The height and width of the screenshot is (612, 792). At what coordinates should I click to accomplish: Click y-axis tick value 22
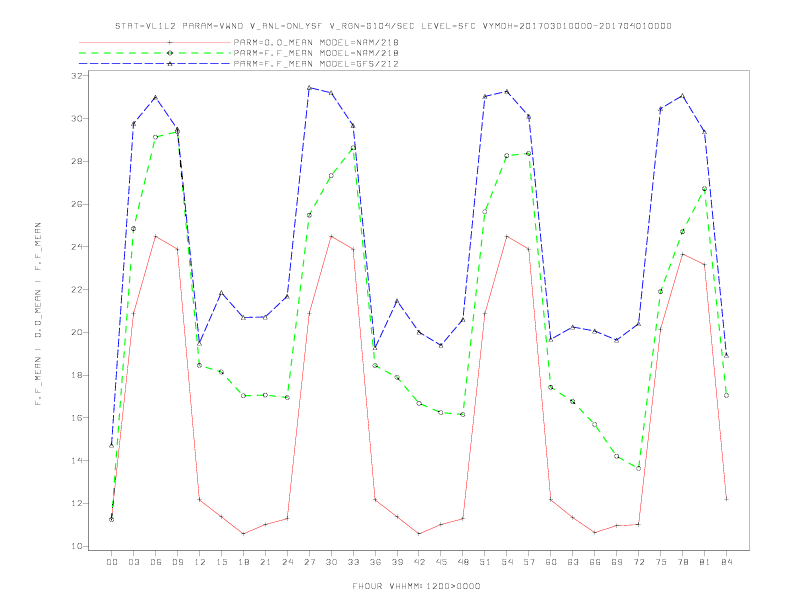(77, 290)
